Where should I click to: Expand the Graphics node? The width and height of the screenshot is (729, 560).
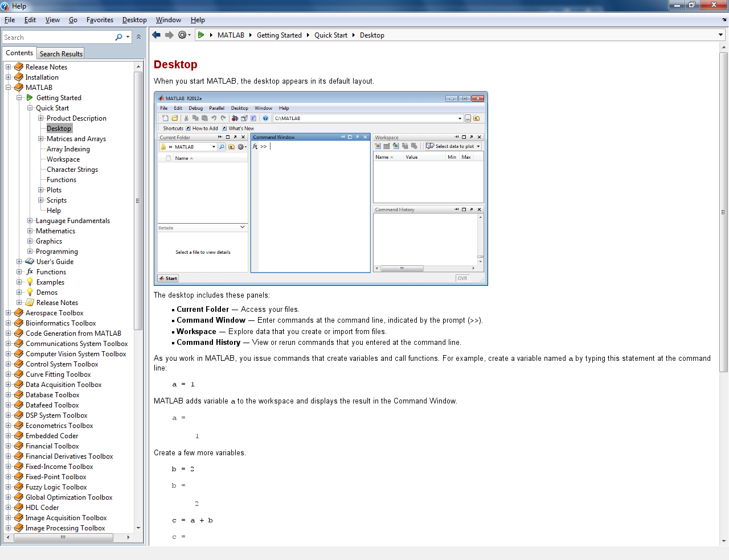click(x=30, y=241)
